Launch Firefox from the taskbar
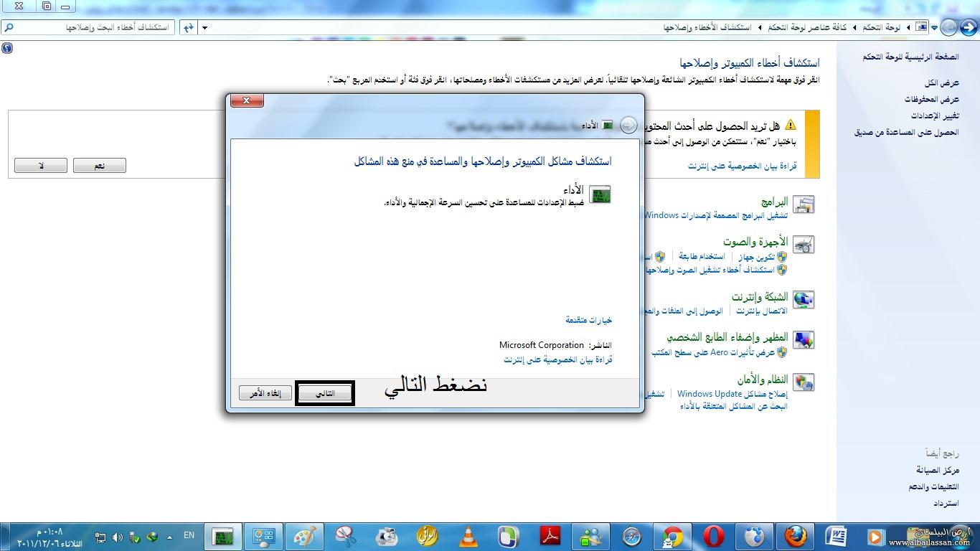This screenshot has height=551, width=980. coord(795,537)
